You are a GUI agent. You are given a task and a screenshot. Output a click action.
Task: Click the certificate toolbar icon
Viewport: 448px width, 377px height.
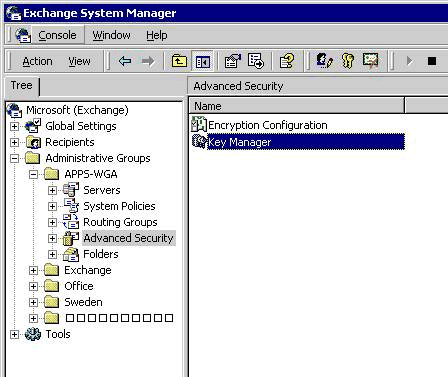371,61
